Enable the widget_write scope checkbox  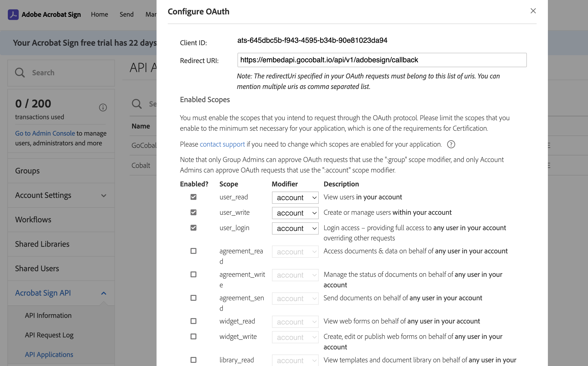click(193, 336)
